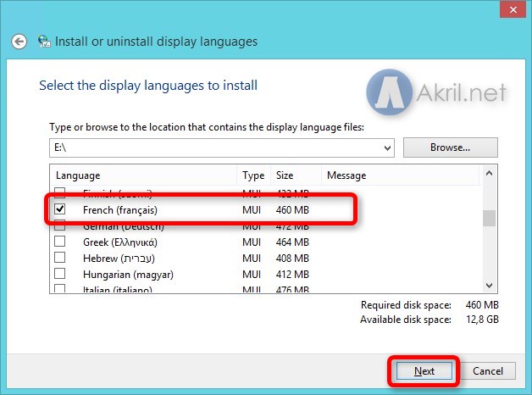Check the Hungarian (magyar) checkbox
Viewport: 532px width, 395px height.
(59, 274)
